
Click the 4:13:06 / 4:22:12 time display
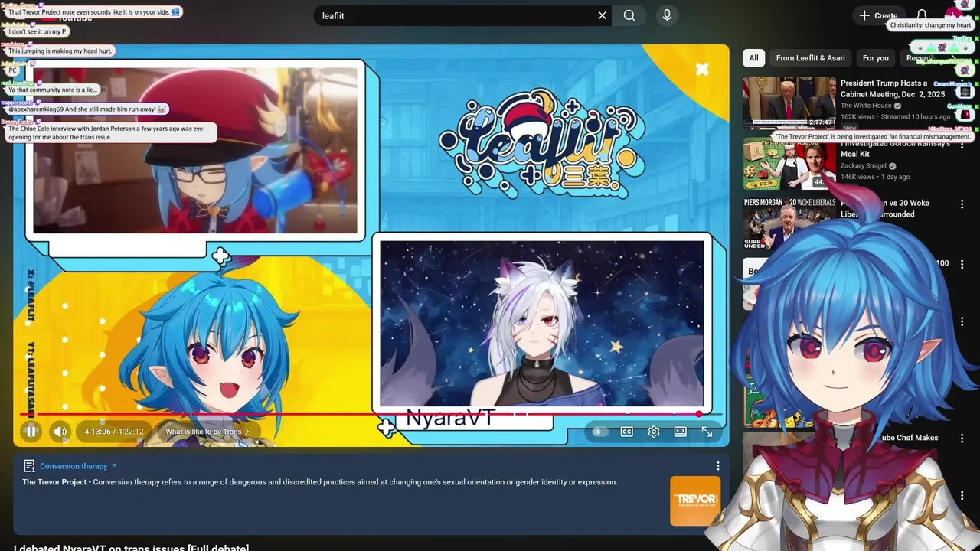tap(114, 432)
